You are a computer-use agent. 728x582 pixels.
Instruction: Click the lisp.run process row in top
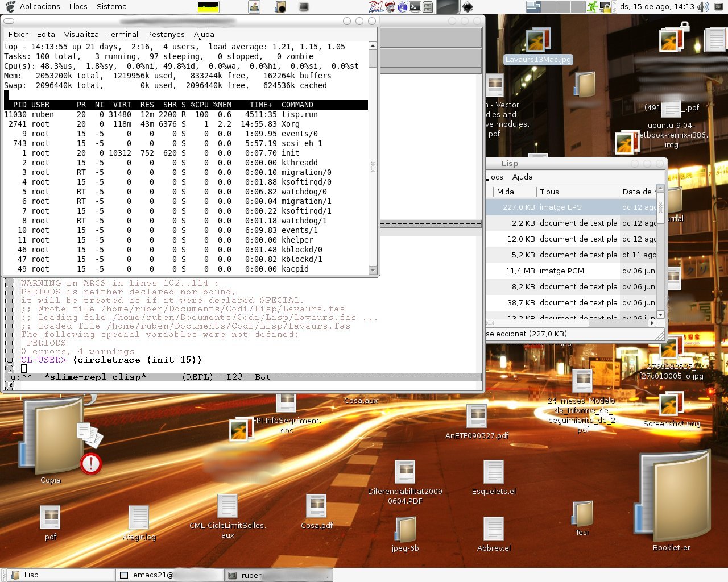(x=186, y=114)
